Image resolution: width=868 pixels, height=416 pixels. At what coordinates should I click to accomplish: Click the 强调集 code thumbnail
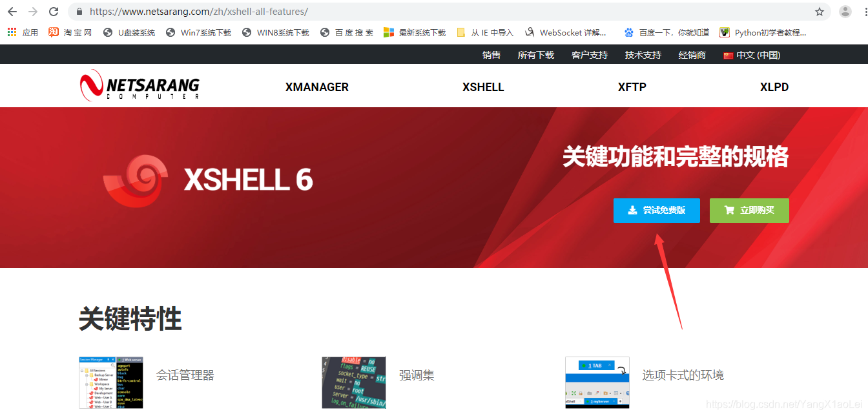[x=354, y=382]
